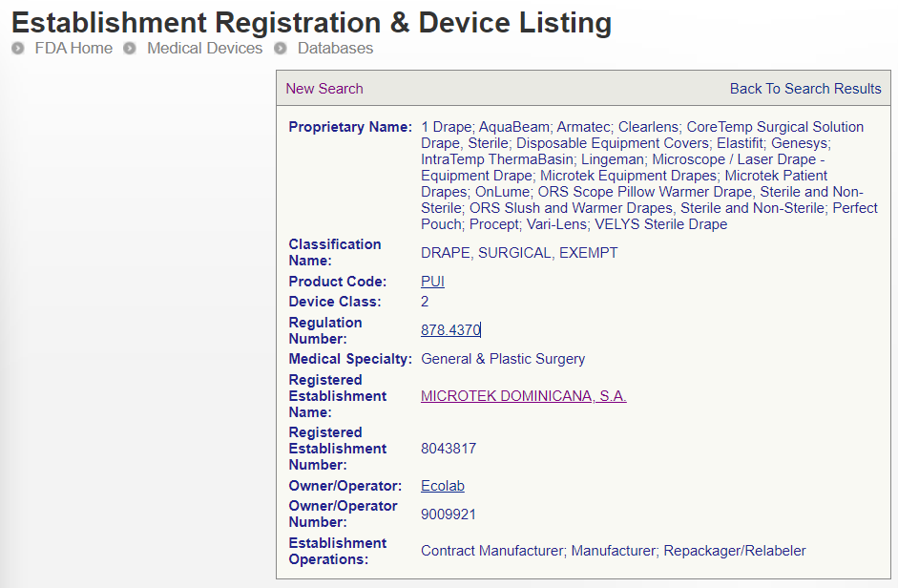Select the Establishment Operations label
This screenshot has height=588, width=898.
[x=337, y=552]
